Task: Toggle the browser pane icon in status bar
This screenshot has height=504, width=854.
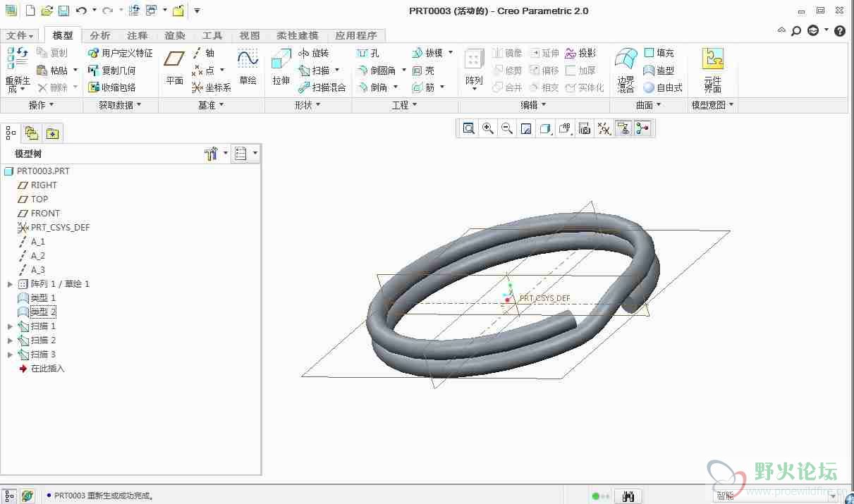Action: point(27,496)
